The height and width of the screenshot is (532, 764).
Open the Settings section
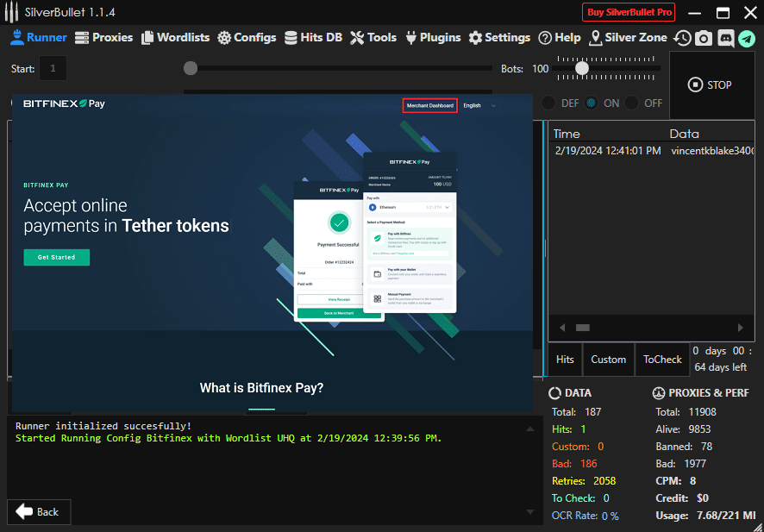pos(499,38)
